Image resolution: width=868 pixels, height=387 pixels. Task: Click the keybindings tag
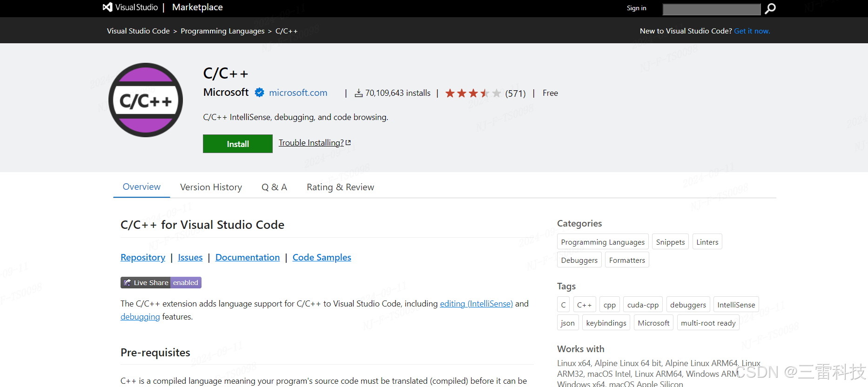coord(606,323)
